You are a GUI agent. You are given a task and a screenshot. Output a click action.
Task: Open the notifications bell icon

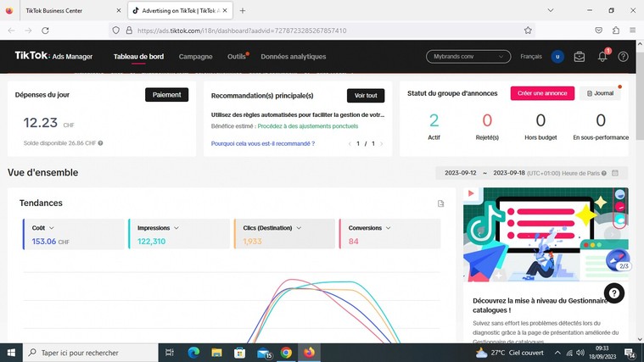[x=602, y=57]
